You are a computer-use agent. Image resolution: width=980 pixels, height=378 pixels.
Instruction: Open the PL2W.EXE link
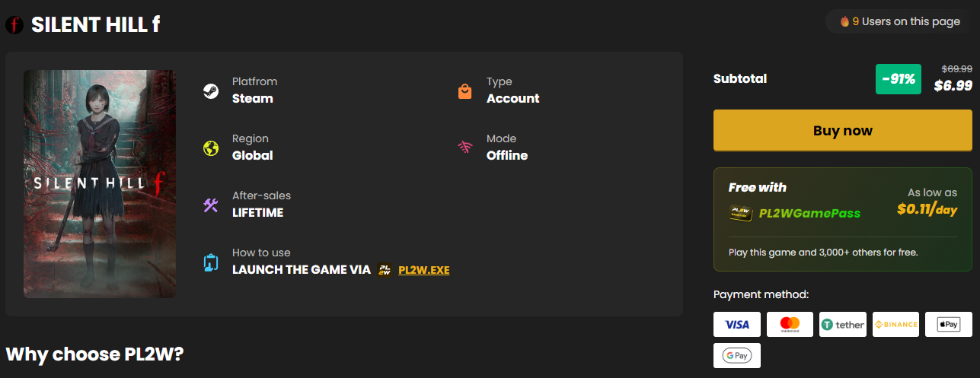423,270
